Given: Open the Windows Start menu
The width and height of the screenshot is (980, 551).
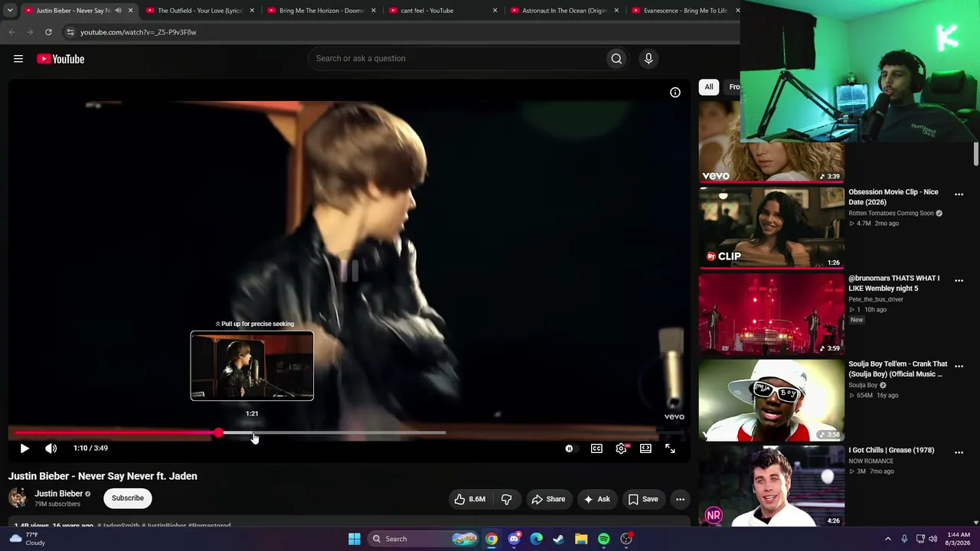Looking at the screenshot, I should pos(354,539).
